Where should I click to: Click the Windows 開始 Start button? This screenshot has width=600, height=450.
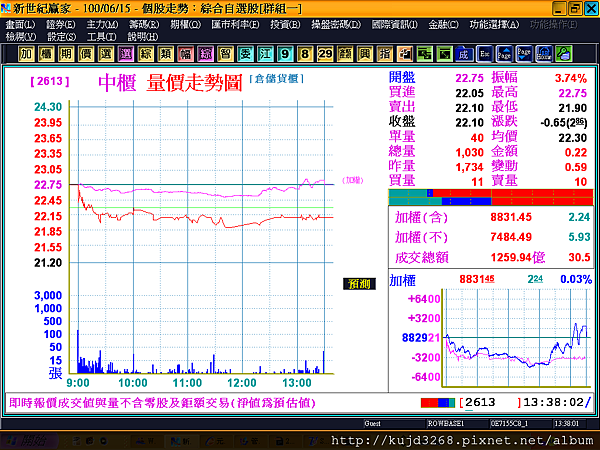coord(30,441)
